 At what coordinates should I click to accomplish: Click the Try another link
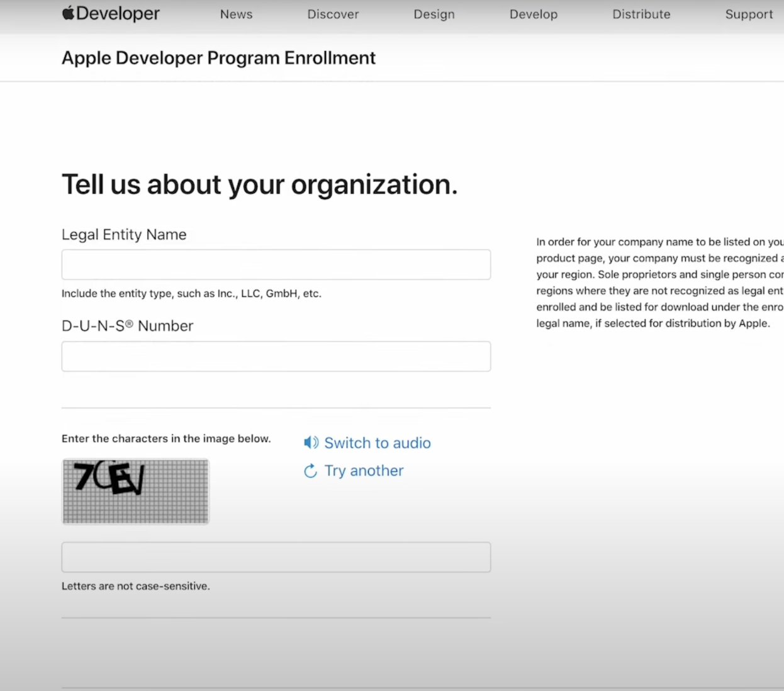click(x=364, y=471)
